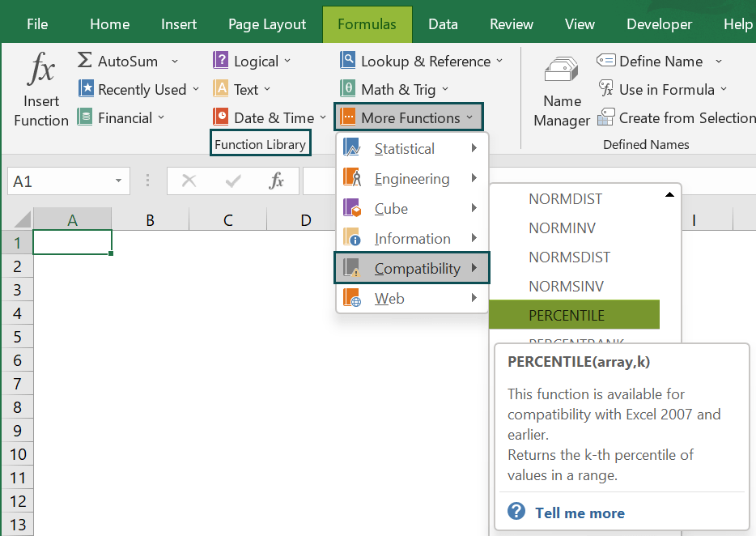Open the Logical functions dropdown arrow
The image size is (756, 536).
point(287,61)
